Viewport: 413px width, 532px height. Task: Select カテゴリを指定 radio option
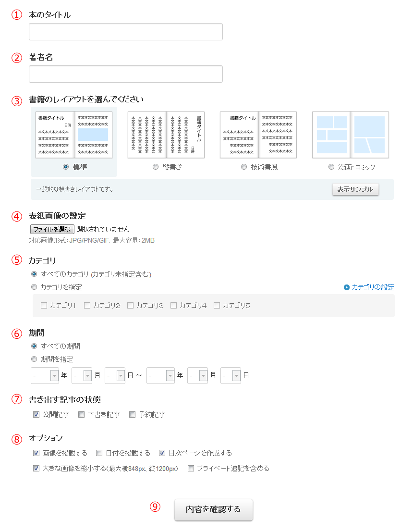point(34,287)
